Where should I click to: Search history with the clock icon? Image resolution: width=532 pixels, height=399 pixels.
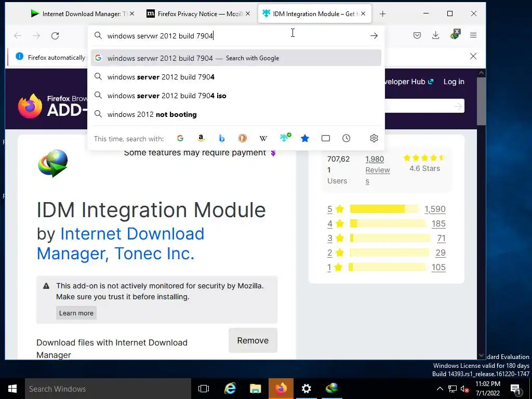coord(347,138)
